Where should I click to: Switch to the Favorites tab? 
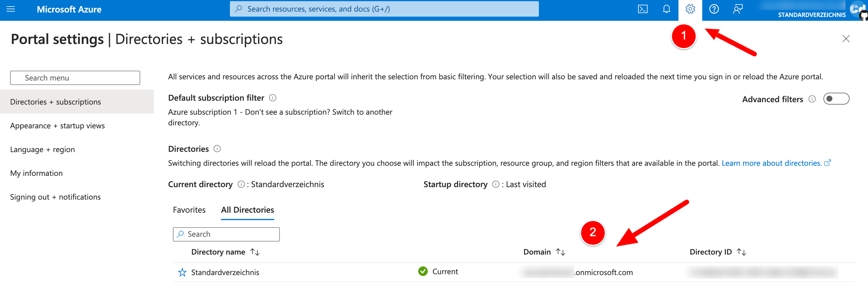[x=189, y=209]
